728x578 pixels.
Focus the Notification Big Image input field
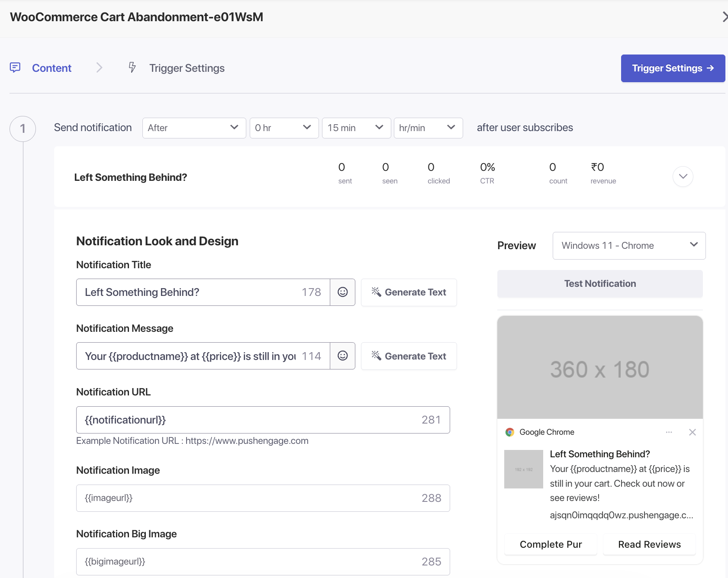[x=263, y=562]
